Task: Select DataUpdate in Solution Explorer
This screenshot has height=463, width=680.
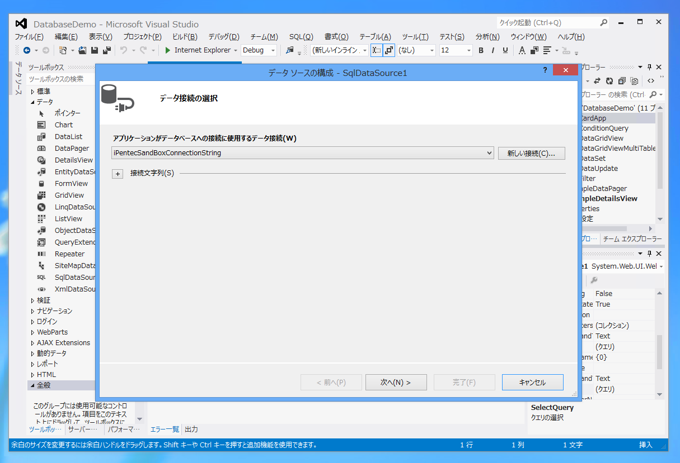Action: click(x=599, y=168)
